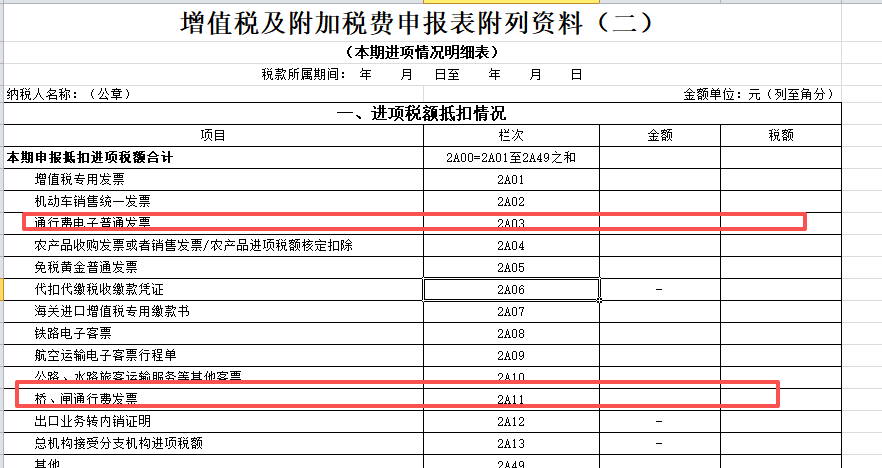
Task: Select the active cell 2A06
Action: tap(511, 289)
